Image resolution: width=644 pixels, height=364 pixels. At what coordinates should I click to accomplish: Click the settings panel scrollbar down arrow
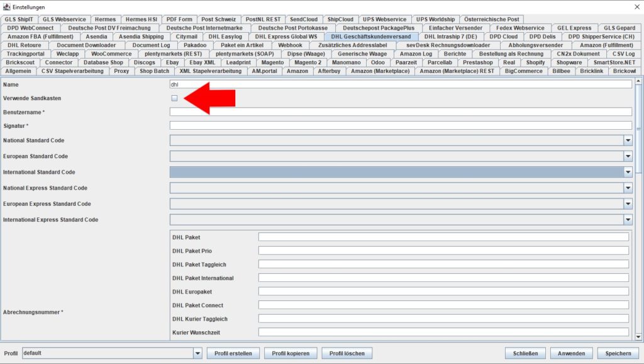coord(638,336)
